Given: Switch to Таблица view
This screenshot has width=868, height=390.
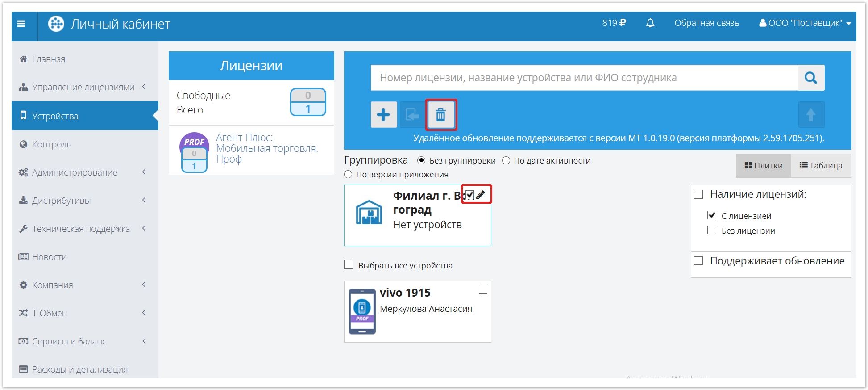Looking at the screenshot, I should (820, 166).
